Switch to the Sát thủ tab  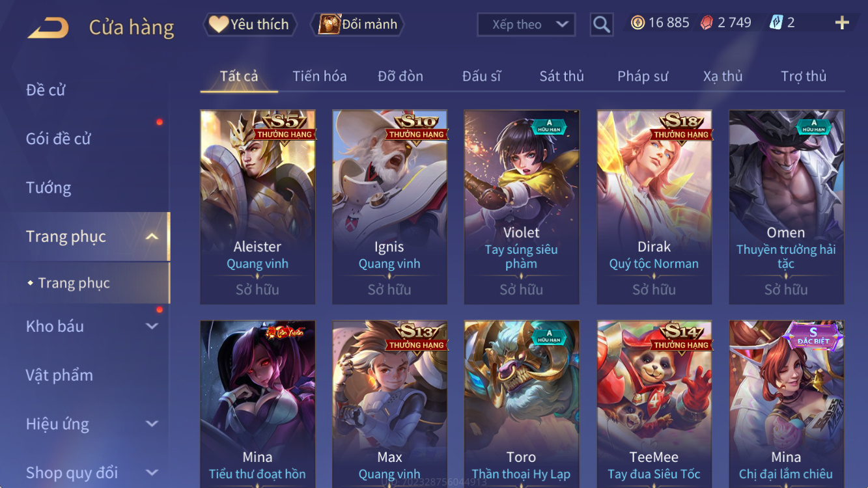click(x=561, y=76)
